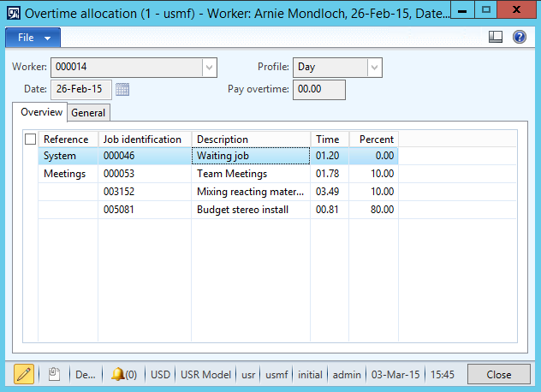
Task: Click the Job identification column header
Action: (x=143, y=140)
